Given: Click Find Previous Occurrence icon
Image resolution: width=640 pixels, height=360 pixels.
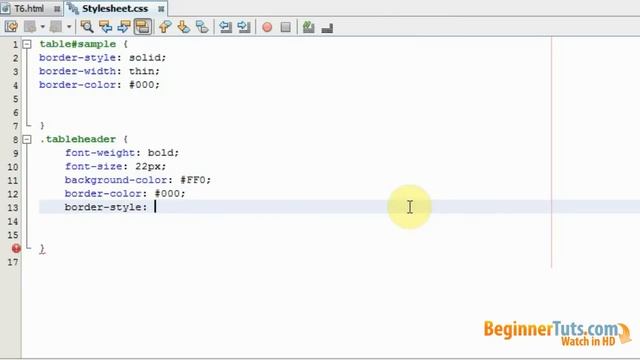Looking at the screenshot, I should click(105, 27).
